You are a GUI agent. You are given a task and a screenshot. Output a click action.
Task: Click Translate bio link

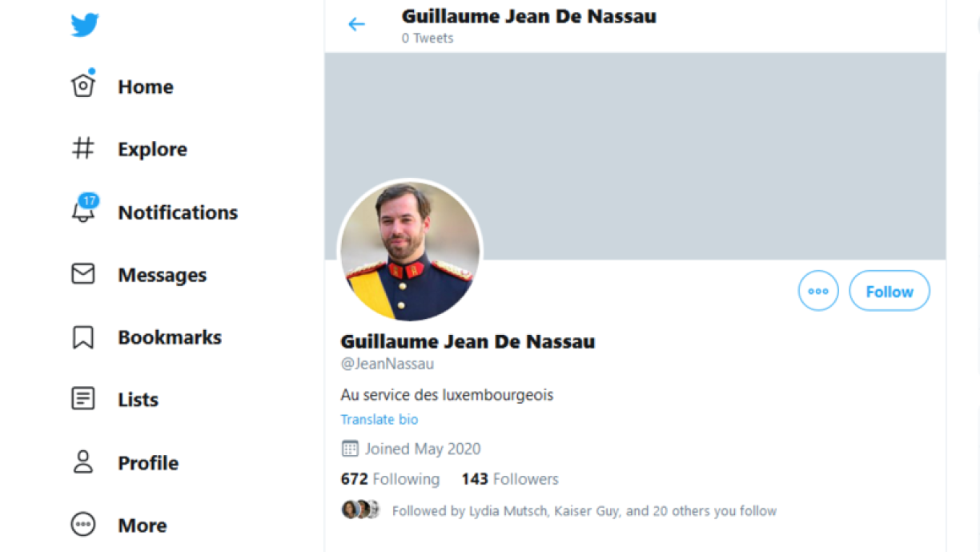click(x=379, y=420)
